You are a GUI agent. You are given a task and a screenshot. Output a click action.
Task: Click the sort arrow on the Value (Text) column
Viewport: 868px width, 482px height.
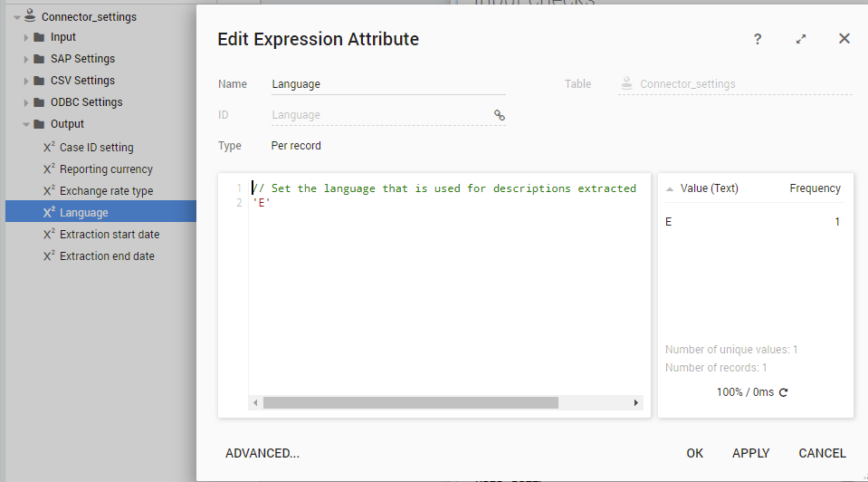pyautogui.click(x=669, y=189)
